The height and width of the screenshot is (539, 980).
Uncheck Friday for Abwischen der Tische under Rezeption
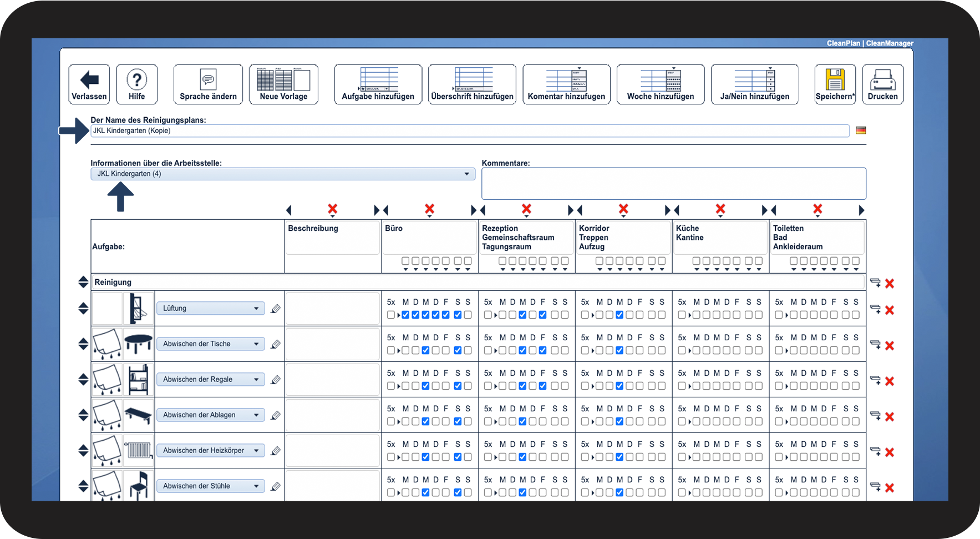pyautogui.click(x=543, y=350)
